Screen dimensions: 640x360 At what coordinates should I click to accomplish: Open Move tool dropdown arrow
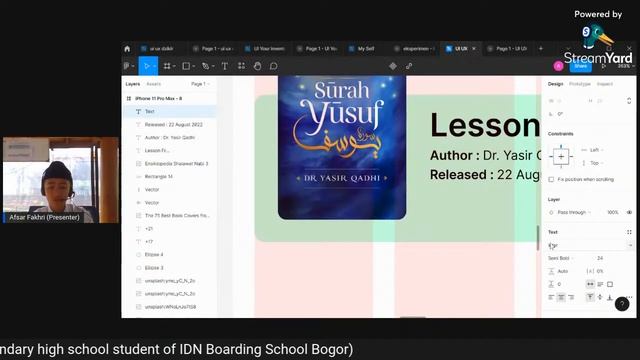point(154,66)
